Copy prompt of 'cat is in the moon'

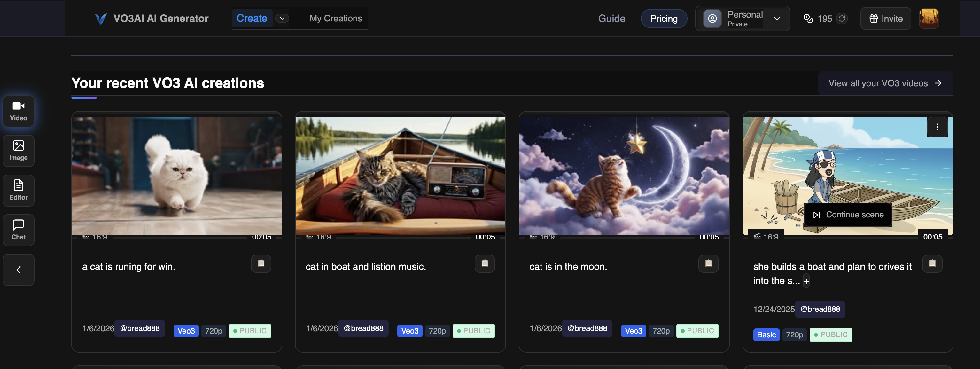pos(708,263)
